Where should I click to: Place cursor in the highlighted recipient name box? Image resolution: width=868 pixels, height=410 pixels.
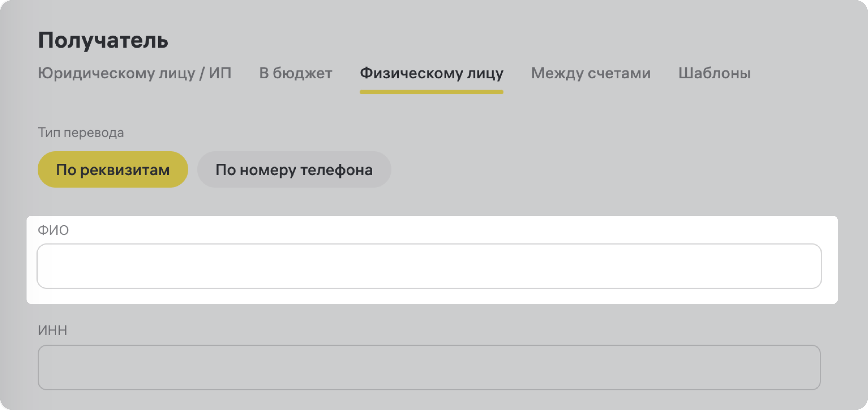(x=429, y=266)
